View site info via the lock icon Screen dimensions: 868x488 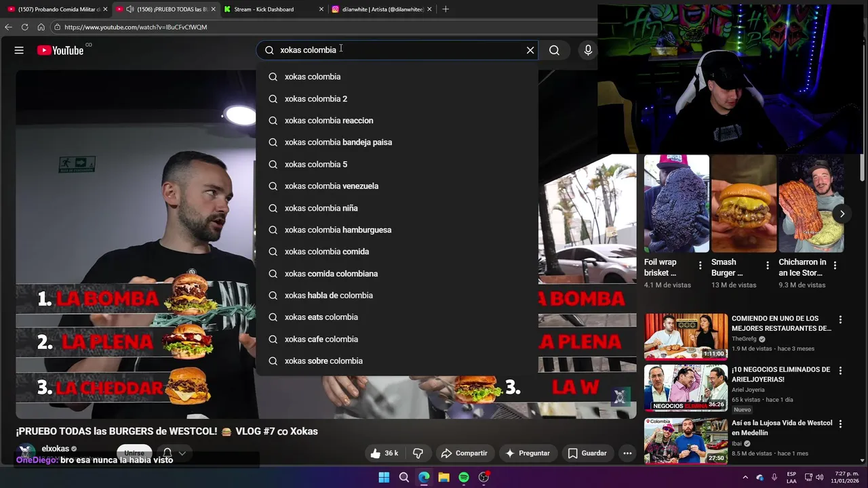point(58,27)
